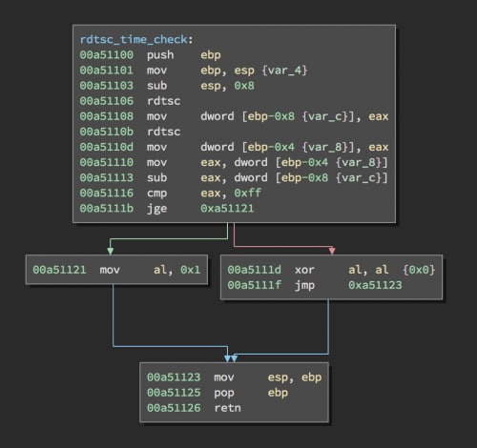Image resolution: width=477 pixels, height=448 pixels.
Task: Follow the jmp target 0xa51123
Action: click(x=375, y=285)
